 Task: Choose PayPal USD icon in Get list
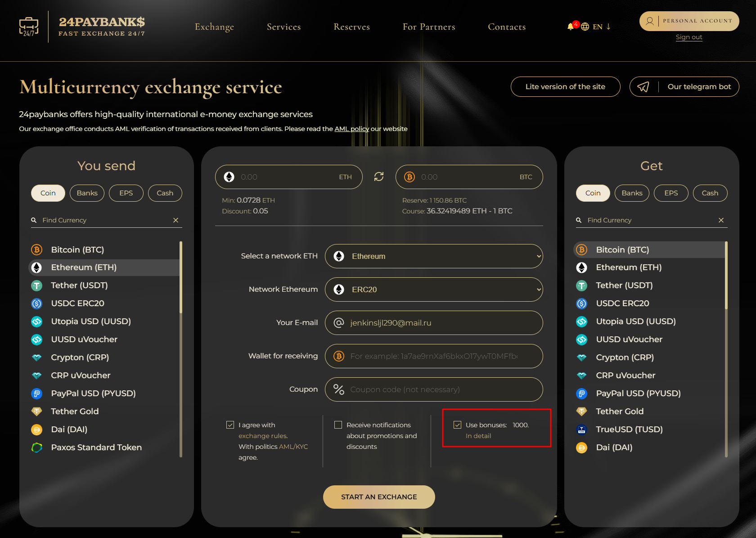(x=581, y=393)
